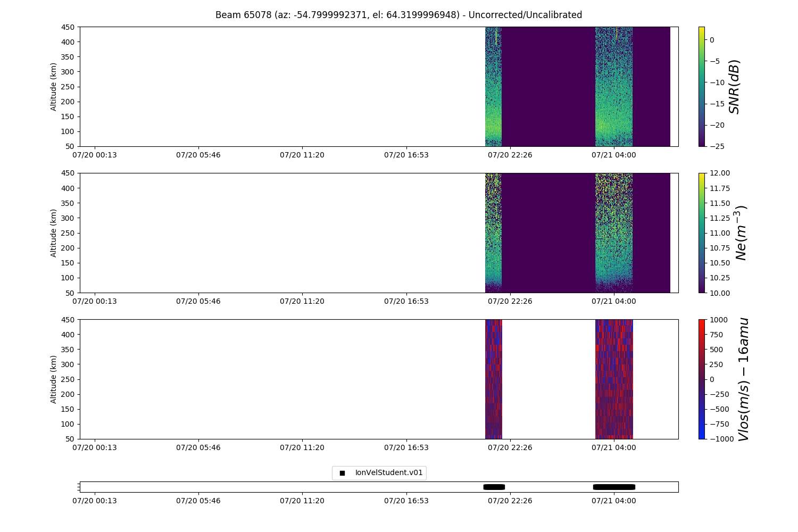Image resolution: width=798 pixels, height=532 pixels.
Task: Click the red-blue Vlos velocity colorbar strip
Action: click(701, 379)
